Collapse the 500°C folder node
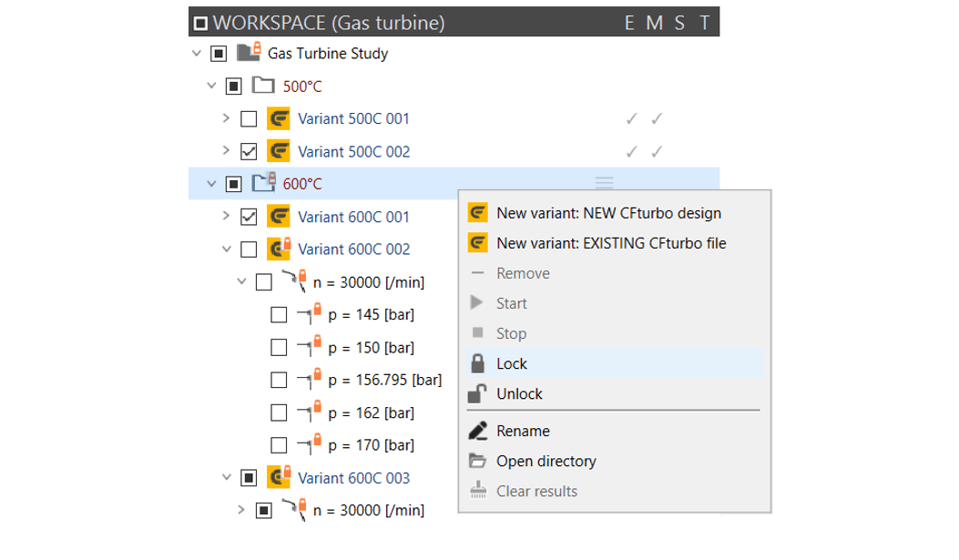The height and width of the screenshot is (560, 959). click(x=211, y=86)
